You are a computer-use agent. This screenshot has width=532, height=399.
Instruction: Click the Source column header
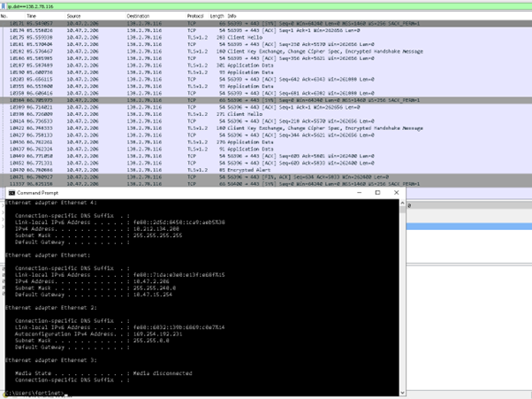(74, 16)
